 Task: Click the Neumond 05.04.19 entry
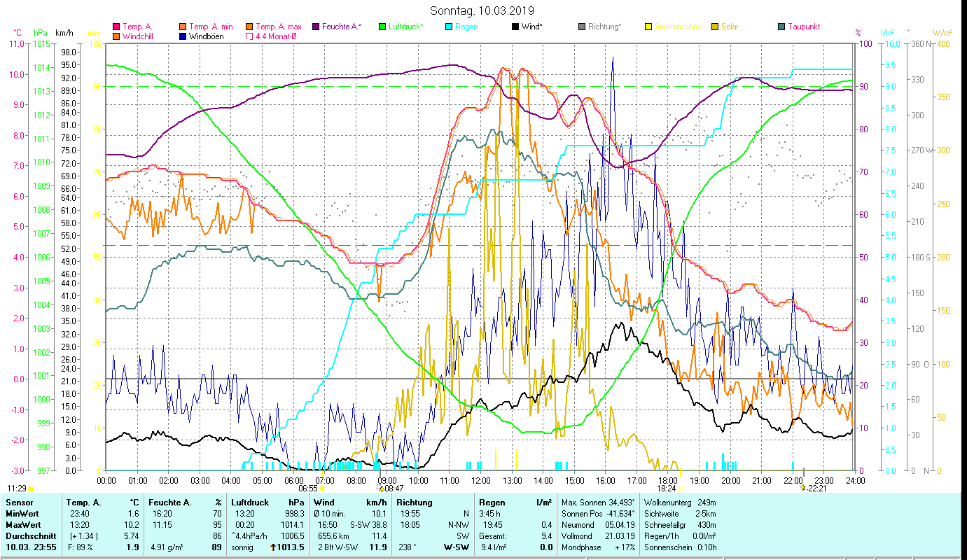coord(598,525)
